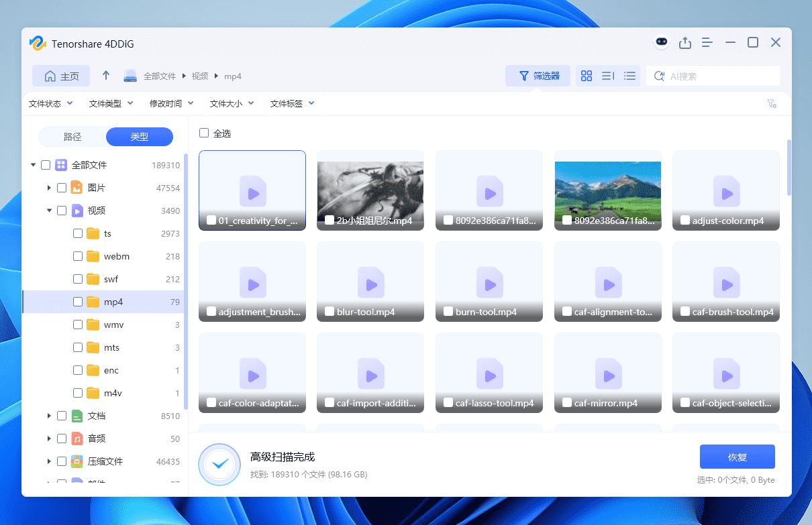Check the checkbox beside the mp4 folder

click(78, 301)
